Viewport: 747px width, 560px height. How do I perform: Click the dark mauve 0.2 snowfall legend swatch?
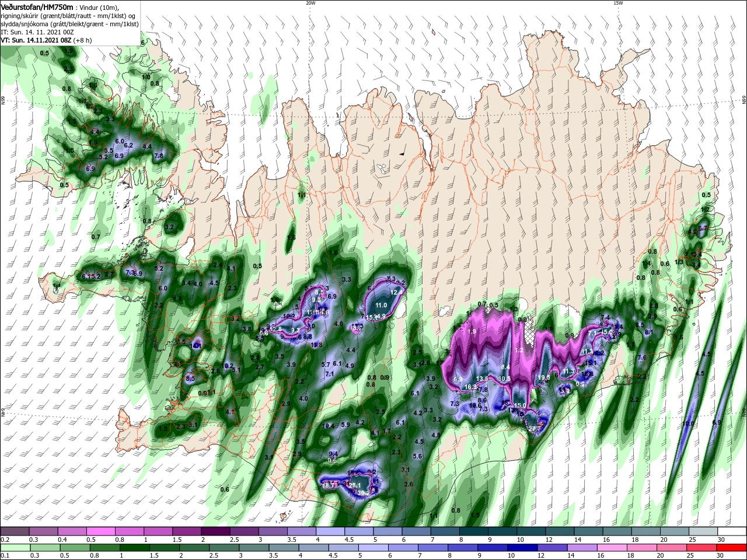[15, 531]
